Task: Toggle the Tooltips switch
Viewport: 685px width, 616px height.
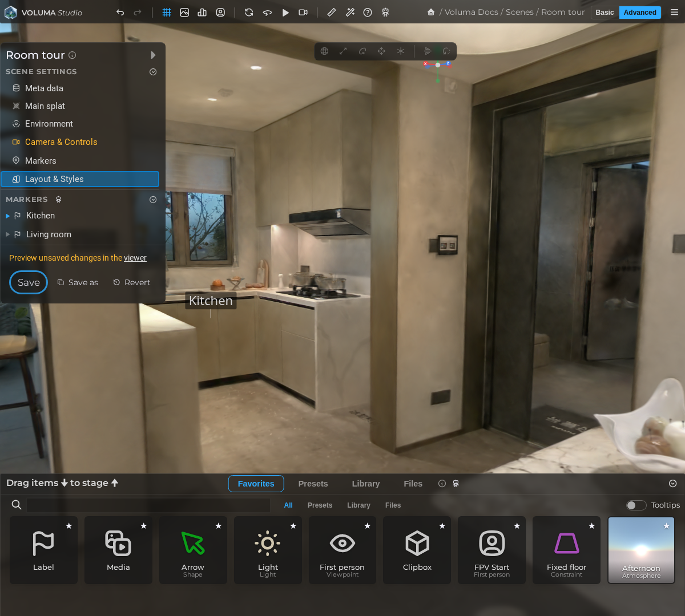Action: click(636, 505)
